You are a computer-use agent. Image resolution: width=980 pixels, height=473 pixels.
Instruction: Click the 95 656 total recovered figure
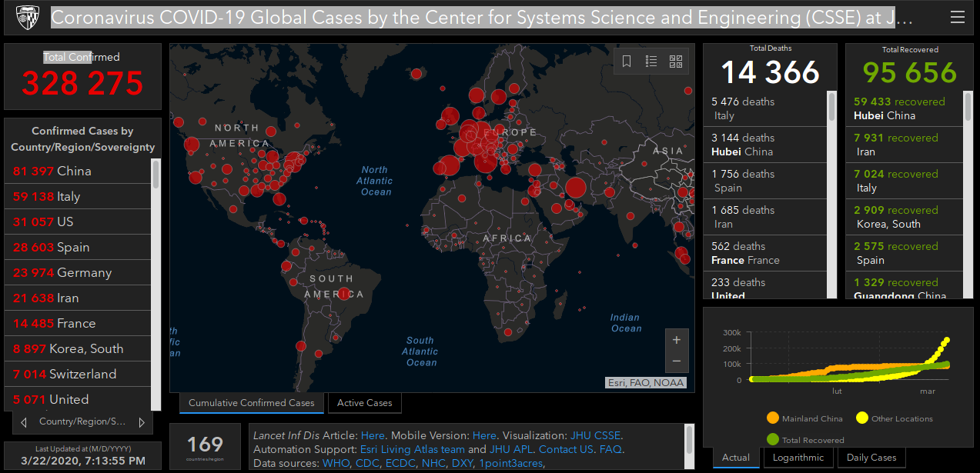910,73
